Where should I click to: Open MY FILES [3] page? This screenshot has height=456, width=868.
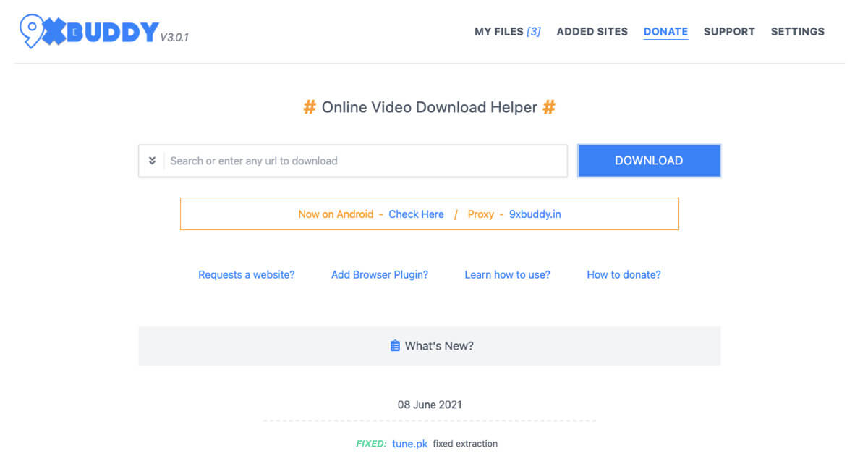pos(507,32)
